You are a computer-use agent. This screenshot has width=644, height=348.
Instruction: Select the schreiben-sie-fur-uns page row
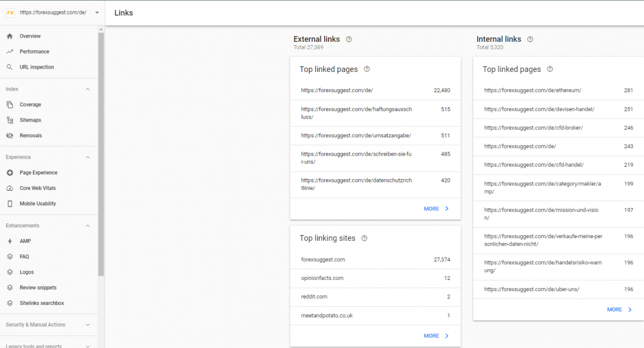point(375,158)
